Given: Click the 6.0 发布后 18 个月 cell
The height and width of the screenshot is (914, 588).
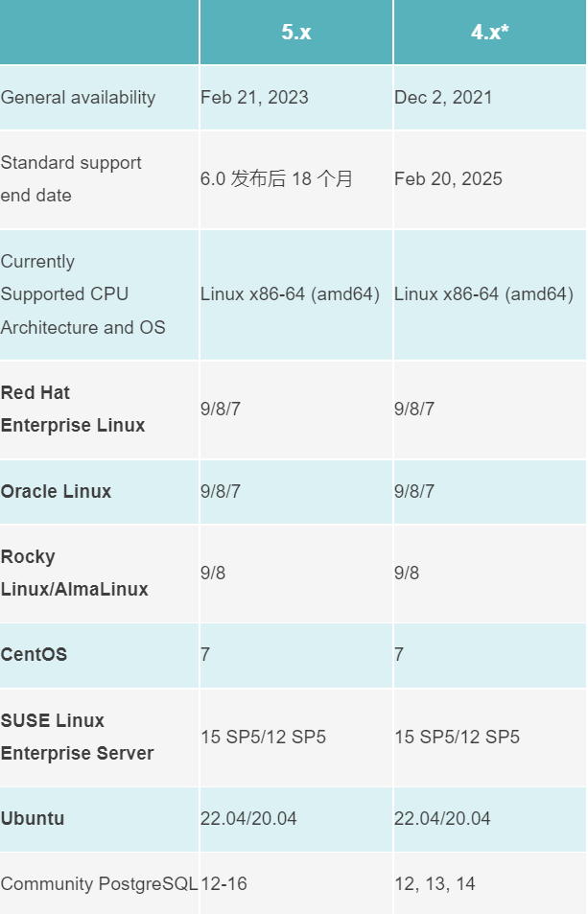Looking at the screenshot, I should click(x=276, y=179).
